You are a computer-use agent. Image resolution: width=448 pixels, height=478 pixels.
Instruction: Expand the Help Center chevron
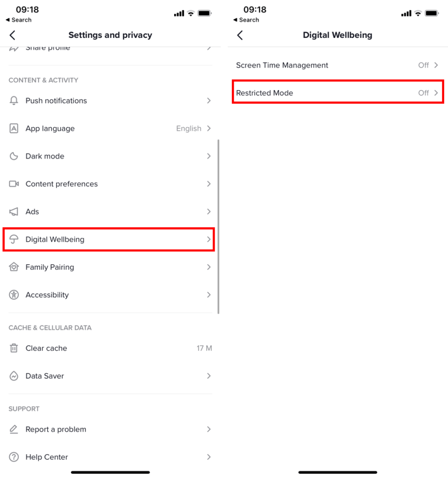pos(209,457)
